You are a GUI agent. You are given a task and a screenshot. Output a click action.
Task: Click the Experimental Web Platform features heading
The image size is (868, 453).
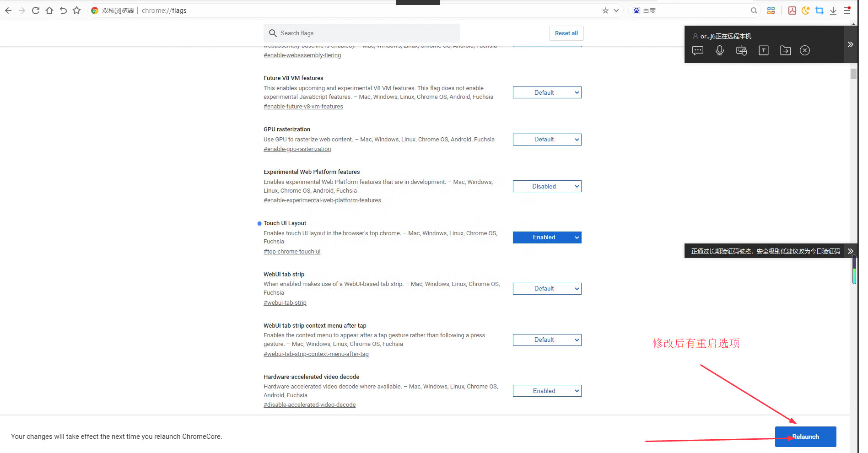point(312,172)
